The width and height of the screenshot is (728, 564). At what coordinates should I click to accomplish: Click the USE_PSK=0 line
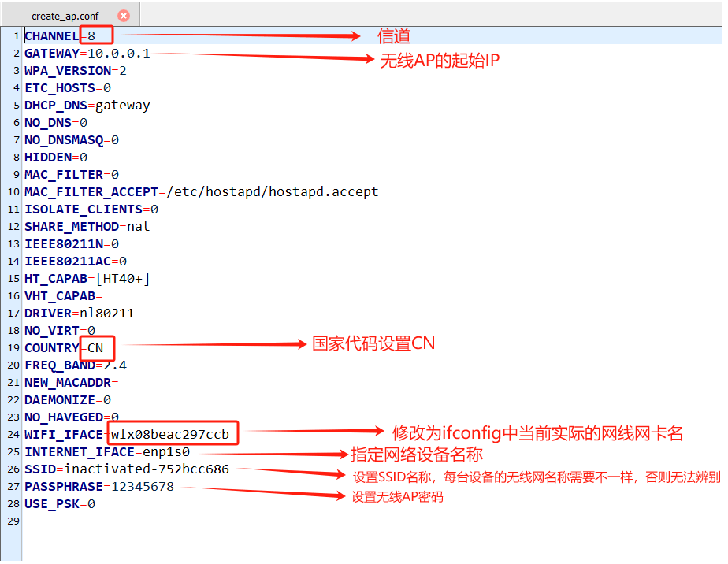(x=60, y=503)
